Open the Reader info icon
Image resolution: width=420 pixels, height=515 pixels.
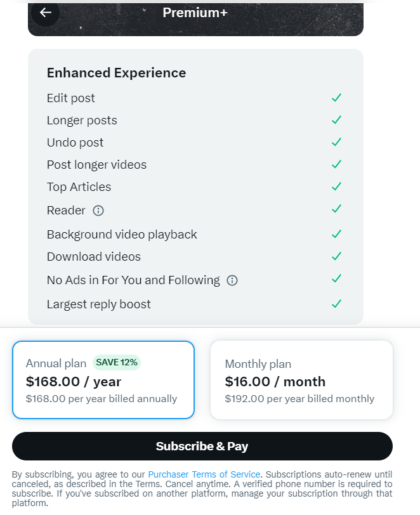[x=98, y=211]
